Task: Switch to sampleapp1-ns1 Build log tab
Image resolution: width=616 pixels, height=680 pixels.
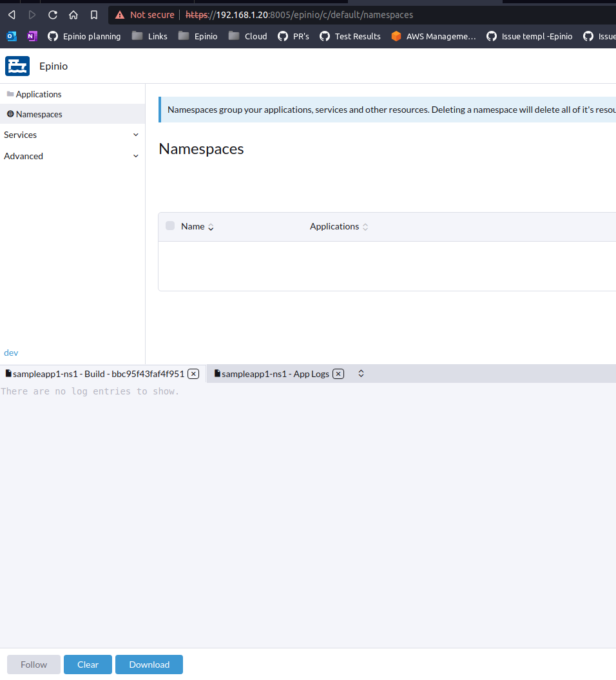Action: (x=97, y=373)
